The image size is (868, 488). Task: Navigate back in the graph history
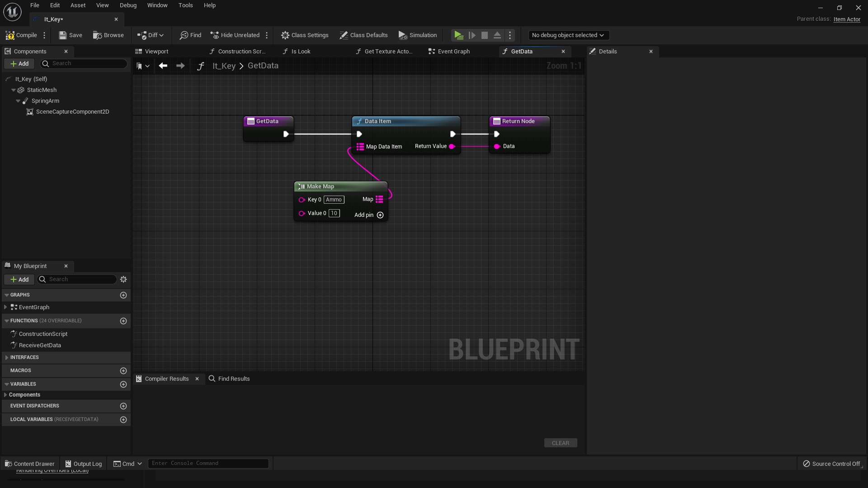pyautogui.click(x=163, y=66)
